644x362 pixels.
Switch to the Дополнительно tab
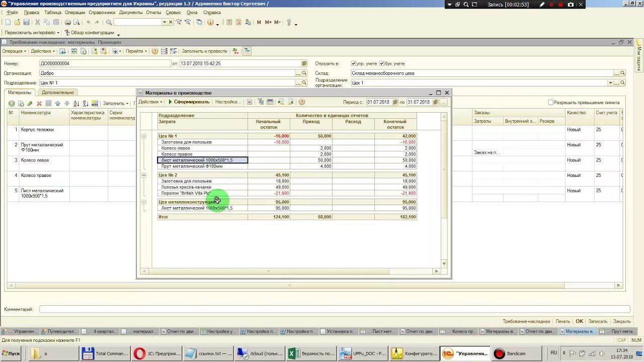[x=58, y=93]
